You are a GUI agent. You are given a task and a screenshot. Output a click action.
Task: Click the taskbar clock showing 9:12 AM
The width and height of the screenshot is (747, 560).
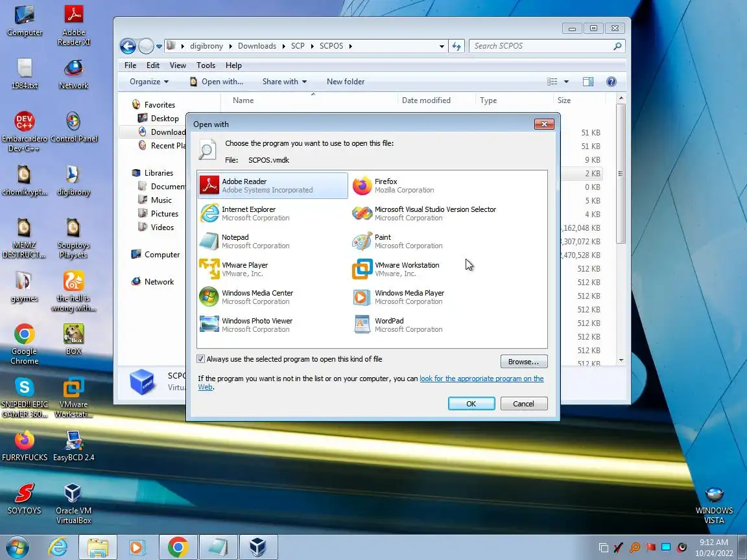pyautogui.click(x=714, y=548)
